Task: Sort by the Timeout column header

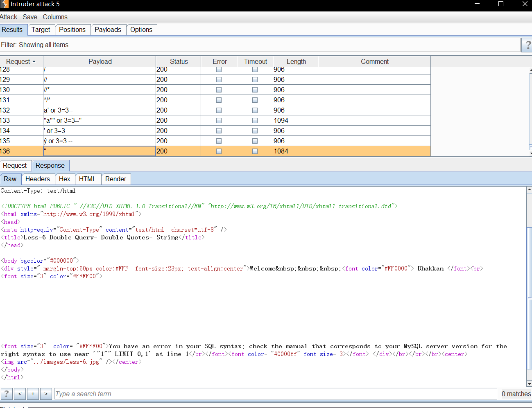Action: tap(255, 61)
